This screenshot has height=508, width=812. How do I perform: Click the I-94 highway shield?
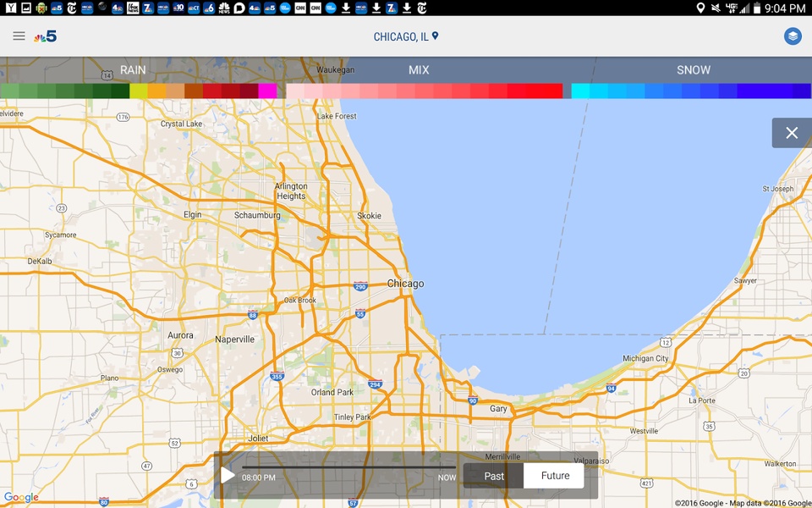611,389
